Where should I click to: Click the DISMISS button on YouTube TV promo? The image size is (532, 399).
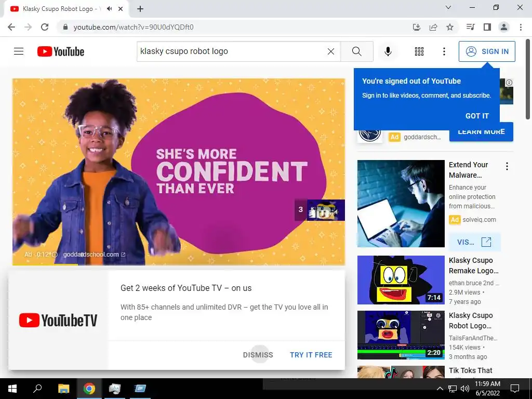[x=258, y=355]
